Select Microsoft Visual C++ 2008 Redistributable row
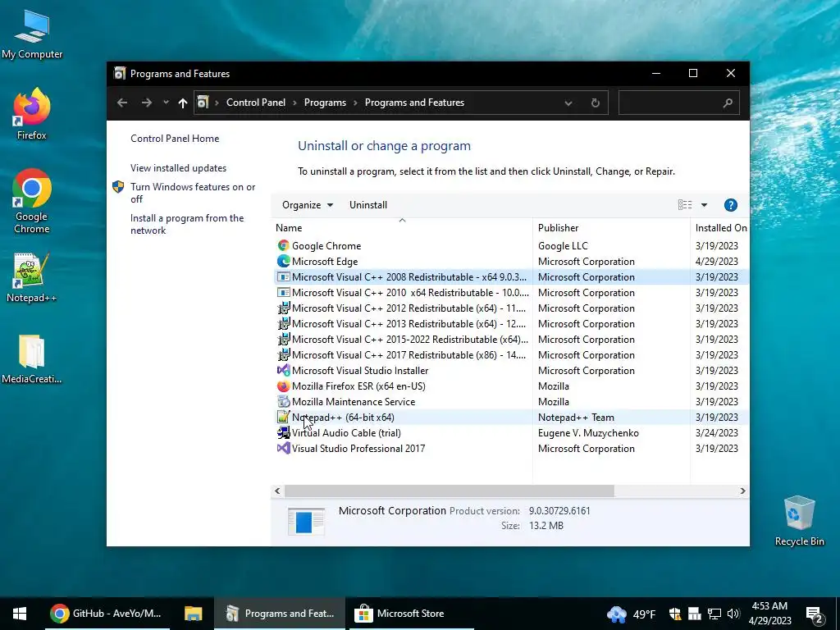 (510, 277)
